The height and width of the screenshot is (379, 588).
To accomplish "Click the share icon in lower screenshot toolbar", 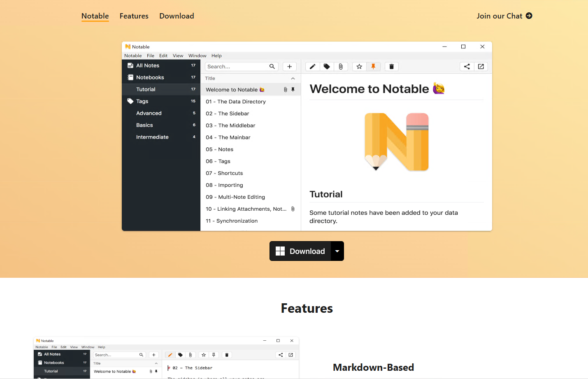I will [281, 355].
